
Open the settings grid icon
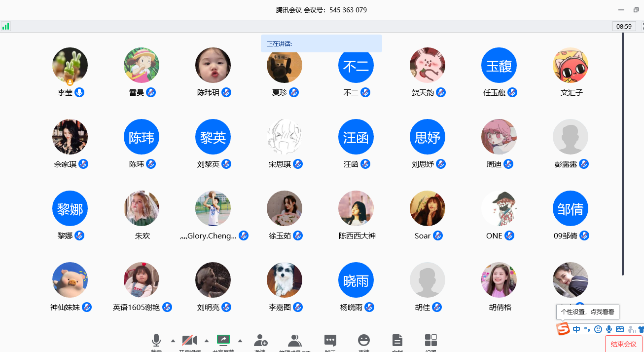(431, 340)
